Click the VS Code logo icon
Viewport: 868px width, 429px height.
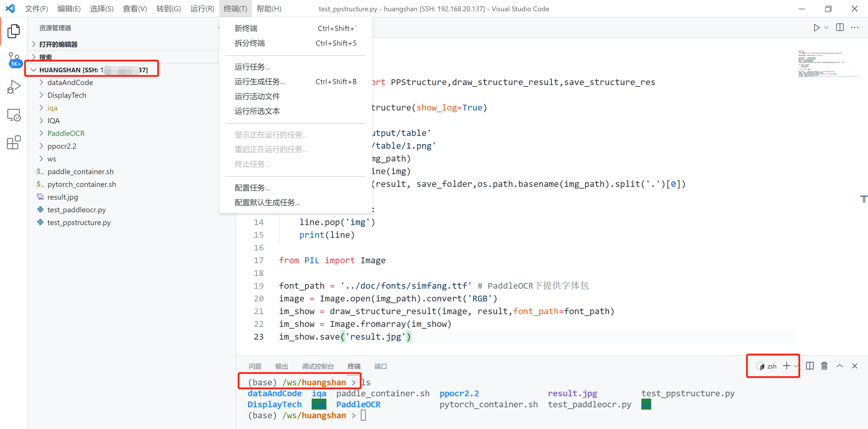(10, 8)
